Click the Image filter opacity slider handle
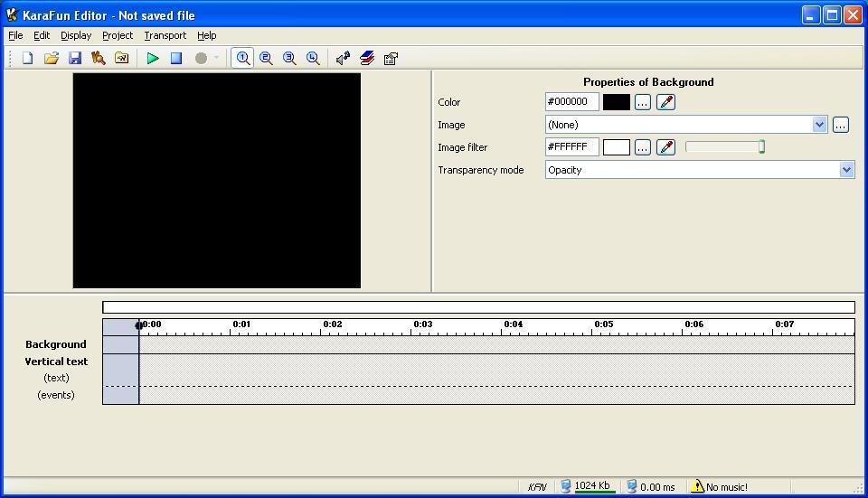 (x=761, y=146)
